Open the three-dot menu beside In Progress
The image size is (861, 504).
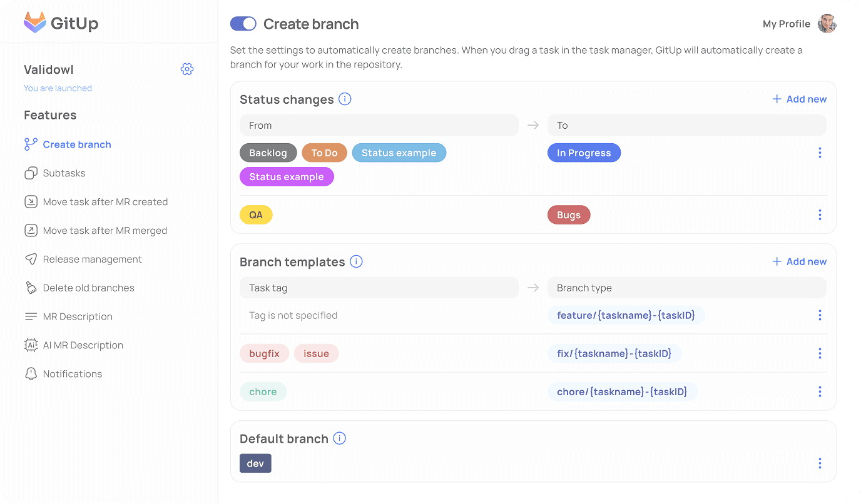pos(820,153)
